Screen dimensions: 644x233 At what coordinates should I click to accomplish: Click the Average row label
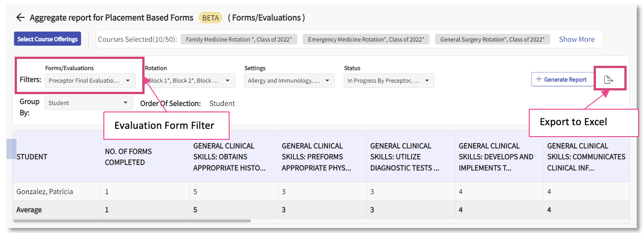coord(29,210)
